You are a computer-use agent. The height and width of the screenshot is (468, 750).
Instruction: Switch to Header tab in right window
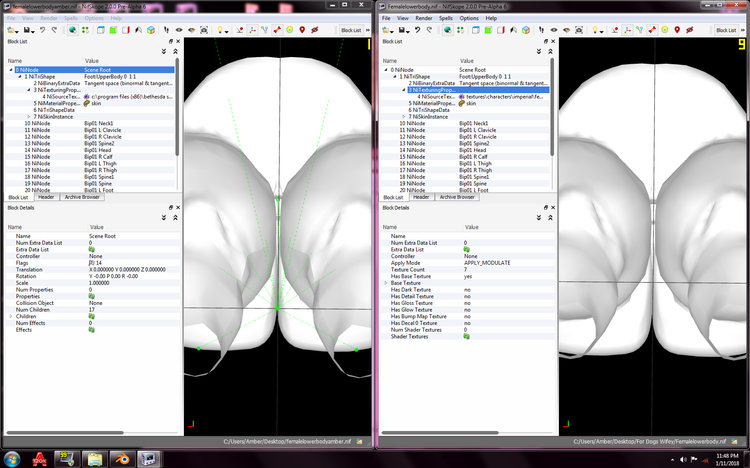click(421, 197)
